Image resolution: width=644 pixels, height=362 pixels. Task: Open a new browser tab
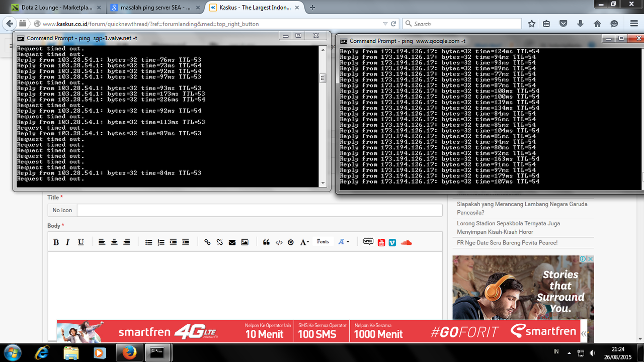[312, 8]
